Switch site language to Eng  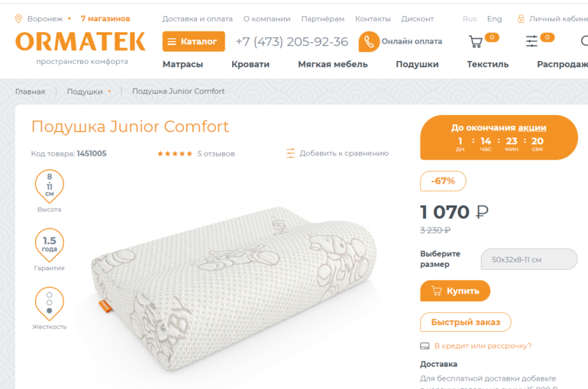click(494, 19)
